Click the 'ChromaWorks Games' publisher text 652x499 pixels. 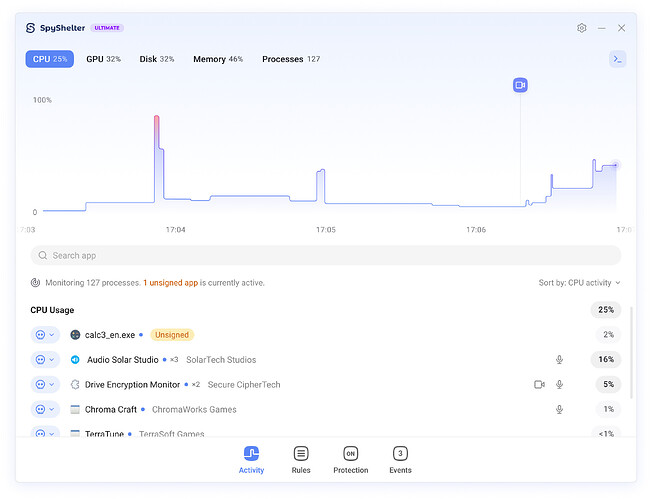[194, 410]
